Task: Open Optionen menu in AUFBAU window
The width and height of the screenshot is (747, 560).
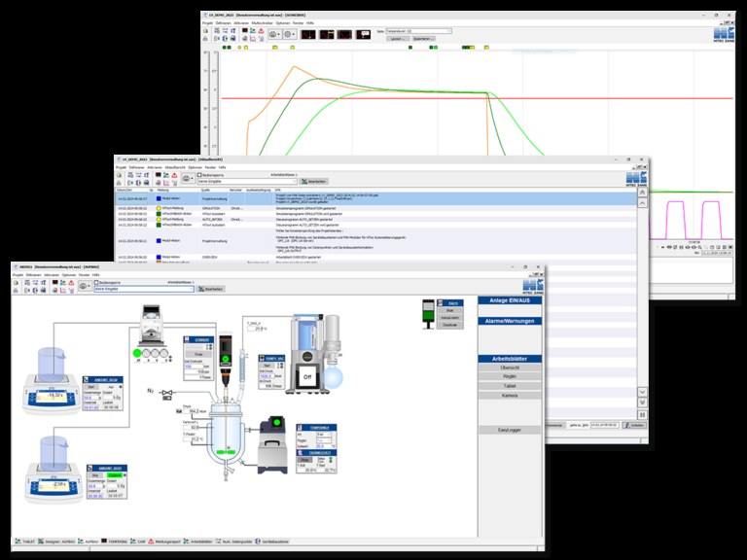Action: pyautogui.click(x=69, y=275)
